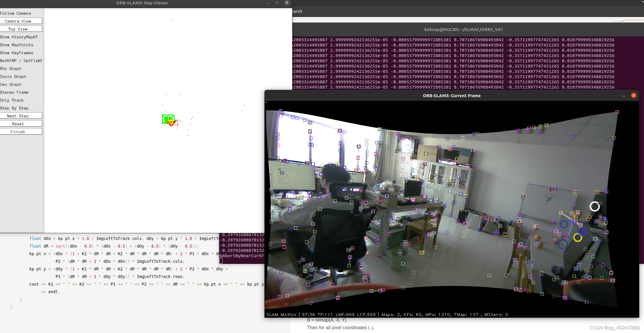Toggle the Covis Graph overlay
This screenshot has height=333, width=644.
(x=13, y=76)
